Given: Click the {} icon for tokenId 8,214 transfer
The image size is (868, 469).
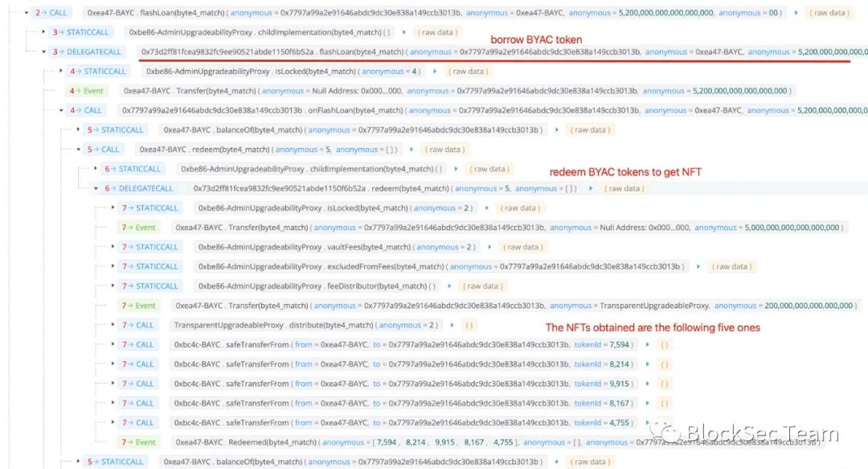Looking at the screenshot, I should point(665,364).
